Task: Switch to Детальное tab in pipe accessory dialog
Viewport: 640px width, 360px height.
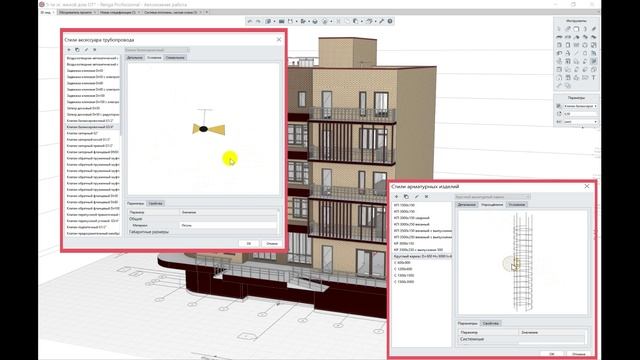Action: pos(135,58)
